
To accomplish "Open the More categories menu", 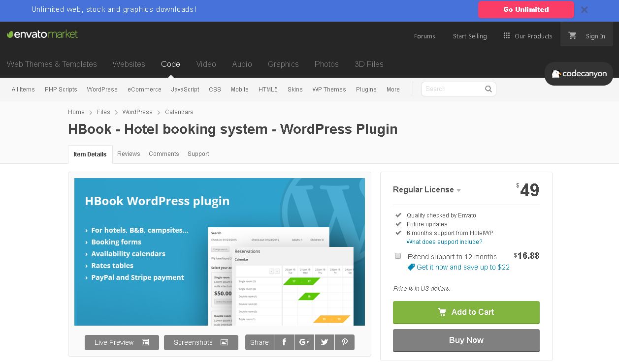I will [x=393, y=90].
